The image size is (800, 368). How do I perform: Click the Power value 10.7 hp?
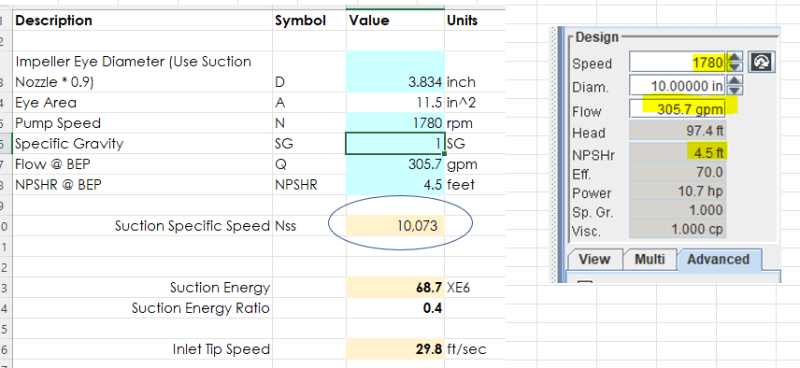(678, 192)
